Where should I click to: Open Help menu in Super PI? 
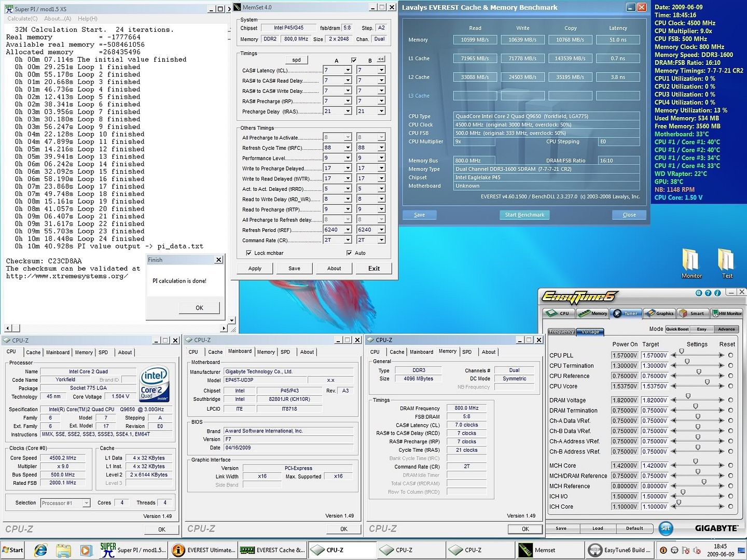coord(87,19)
